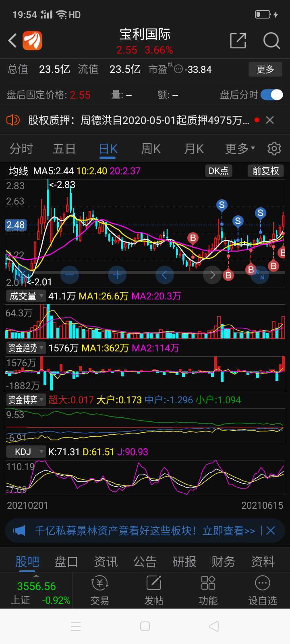This screenshot has height=644, width=290.
Task: Open the 研报 tab
Action: 184,561
